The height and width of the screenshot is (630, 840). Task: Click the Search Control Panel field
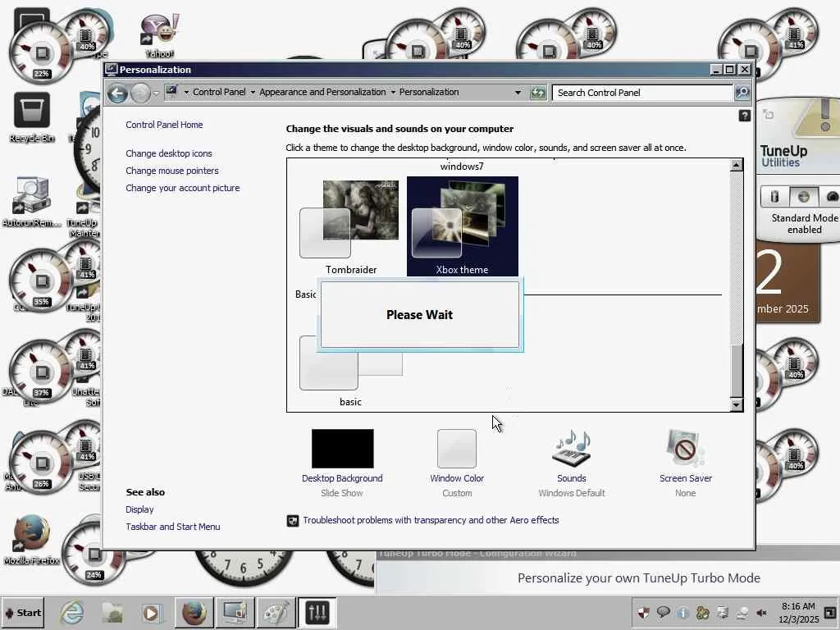[642, 93]
